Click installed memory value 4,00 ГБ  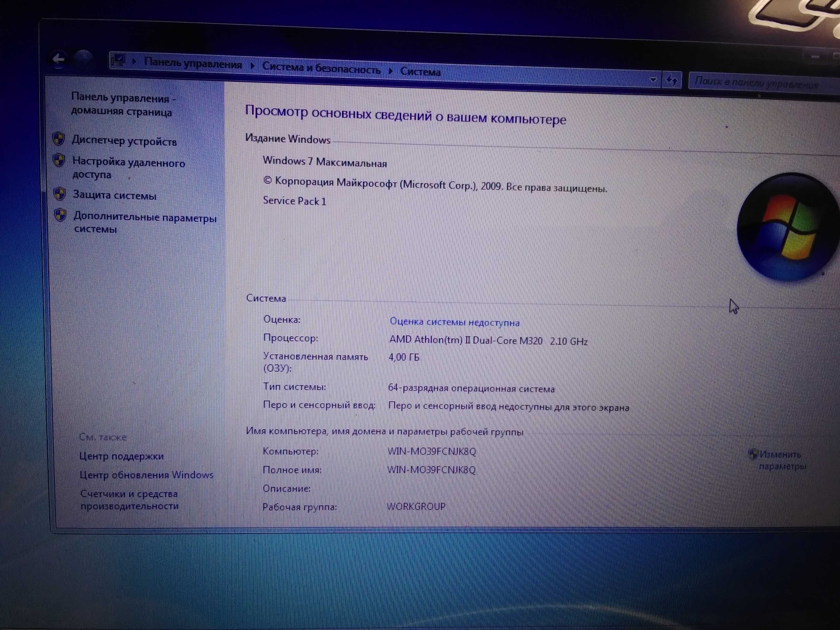pos(404,357)
